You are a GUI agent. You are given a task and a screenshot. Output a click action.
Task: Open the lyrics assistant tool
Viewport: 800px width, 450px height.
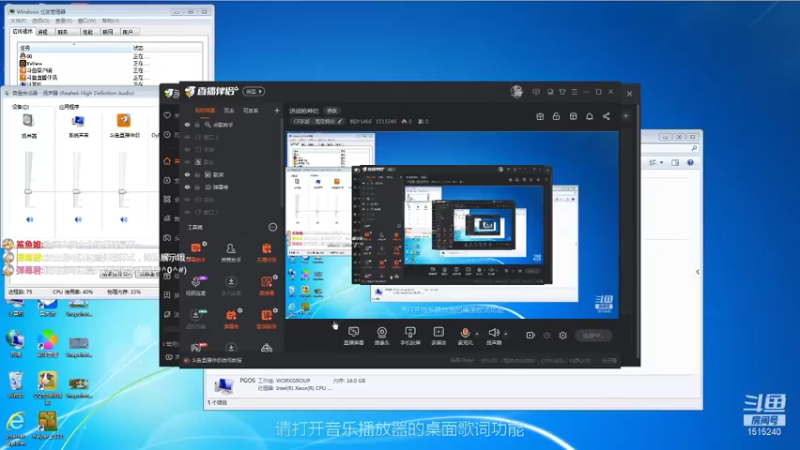(266, 319)
